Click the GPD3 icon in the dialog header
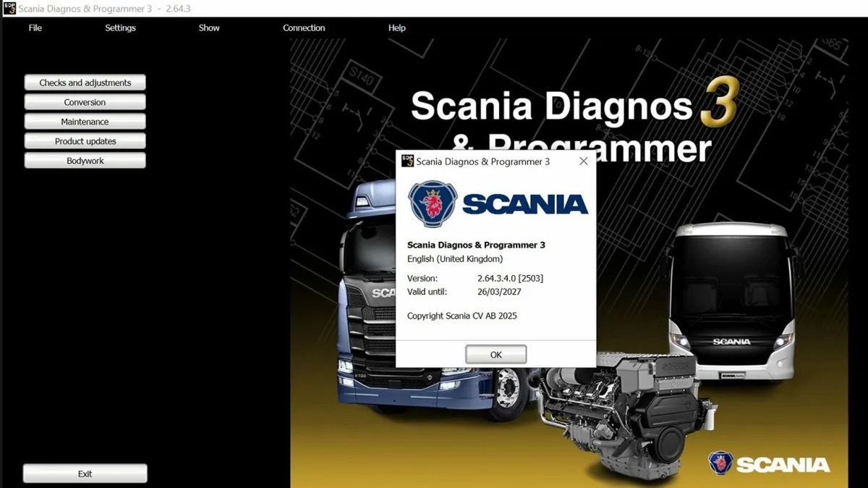This screenshot has height=488, width=868. click(x=407, y=161)
